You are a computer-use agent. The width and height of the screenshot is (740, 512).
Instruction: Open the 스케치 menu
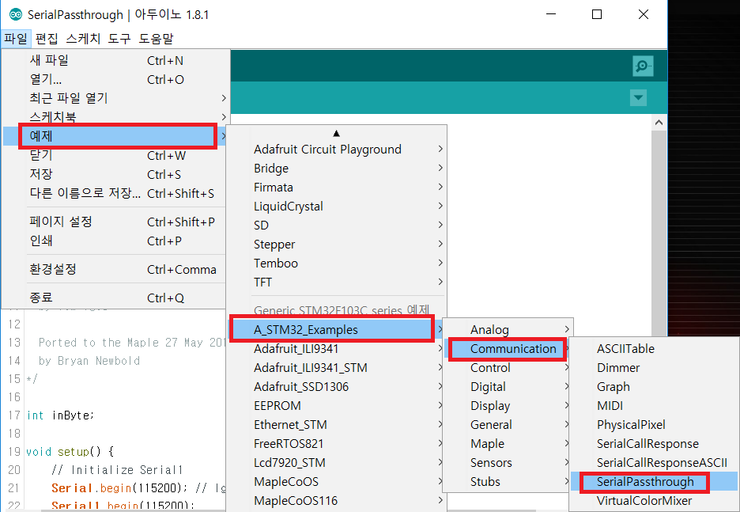[83, 38]
